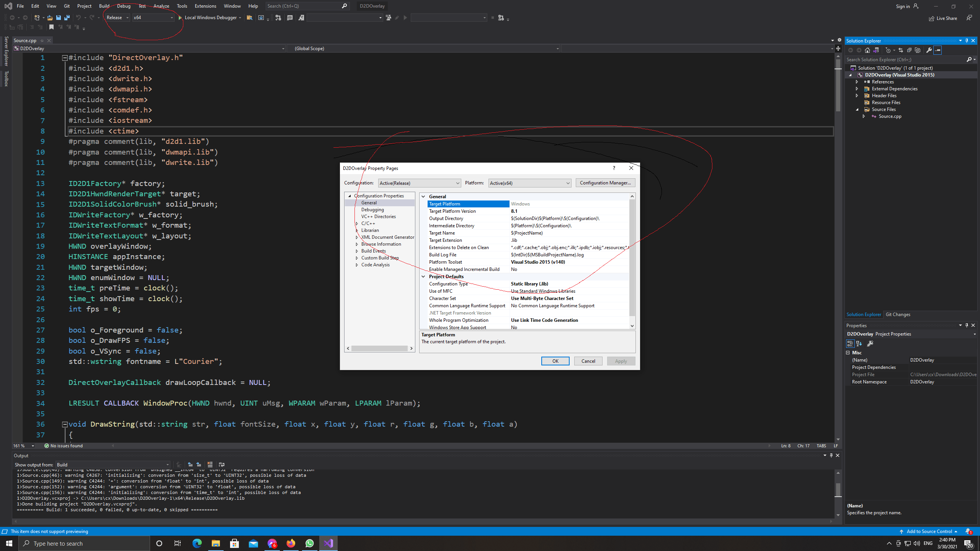The height and width of the screenshot is (551, 980).
Task: Switch to the Git Changes tab
Action: (898, 315)
